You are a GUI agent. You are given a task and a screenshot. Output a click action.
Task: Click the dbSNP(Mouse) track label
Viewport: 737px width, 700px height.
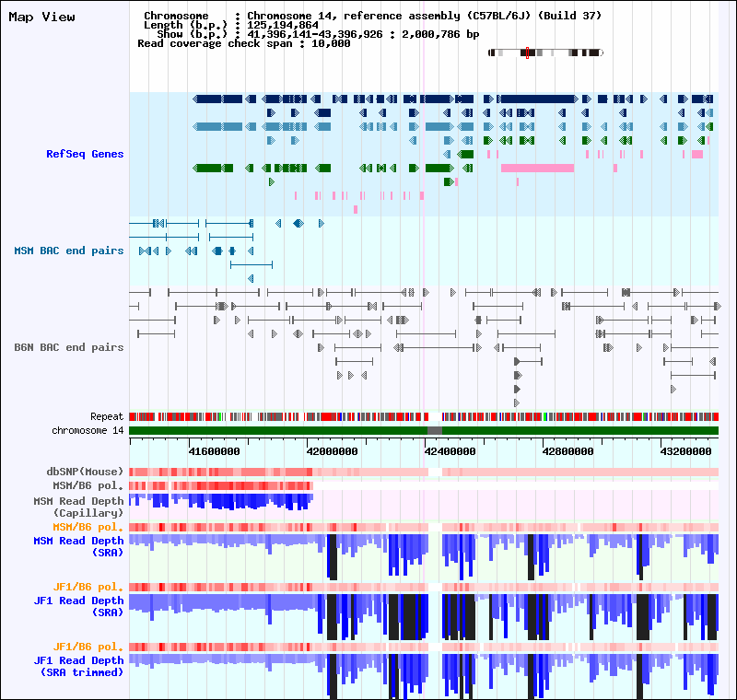[x=85, y=472]
